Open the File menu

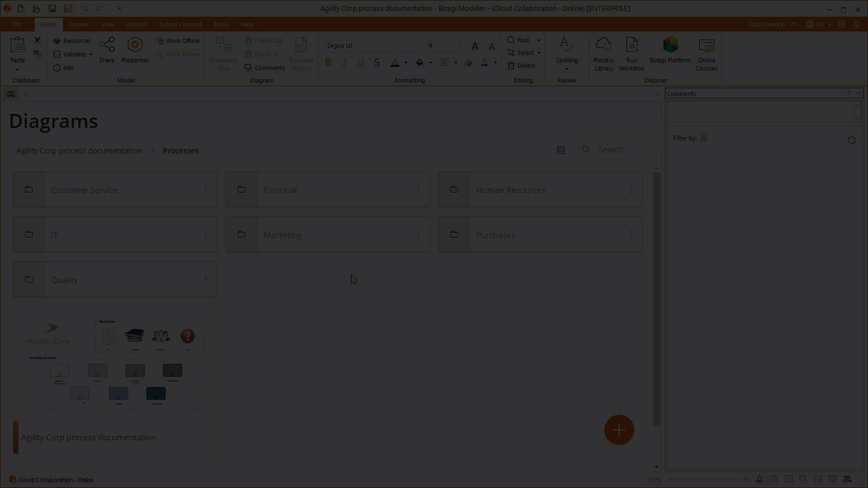click(x=17, y=24)
